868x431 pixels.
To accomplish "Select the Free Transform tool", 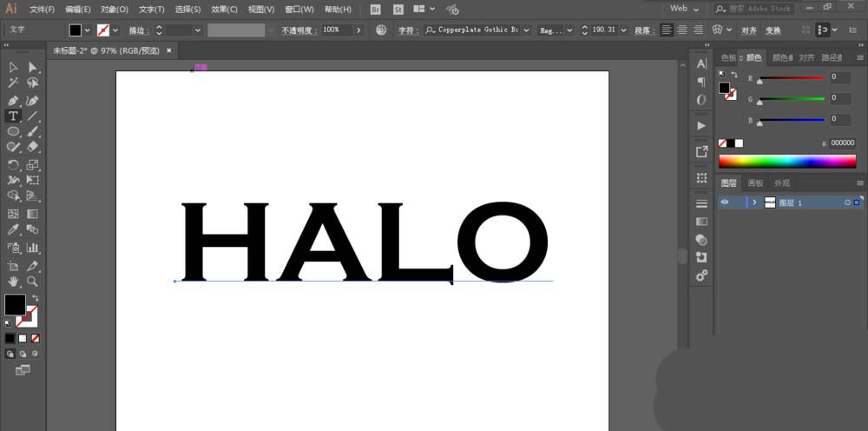I will (x=33, y=180).
